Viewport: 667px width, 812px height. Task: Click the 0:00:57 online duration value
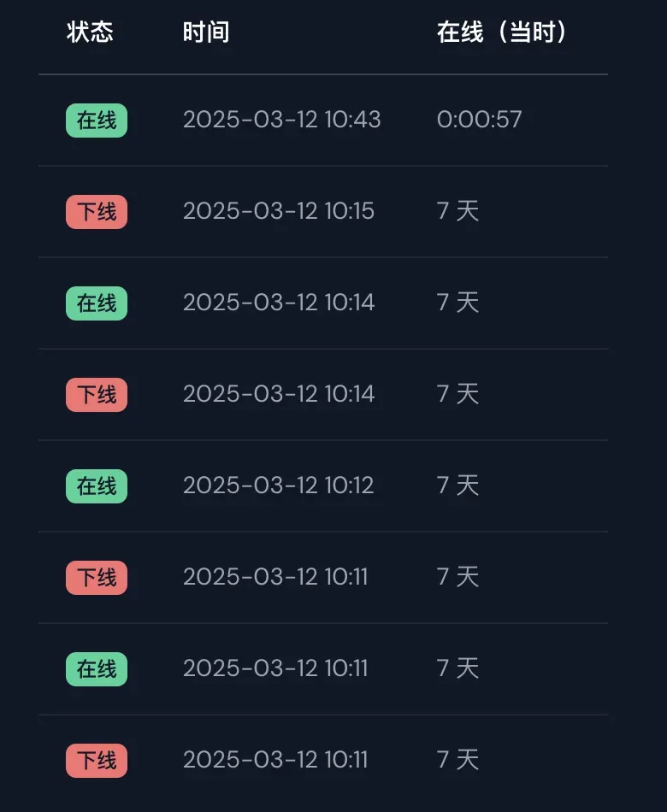click(x=480, y=120)
